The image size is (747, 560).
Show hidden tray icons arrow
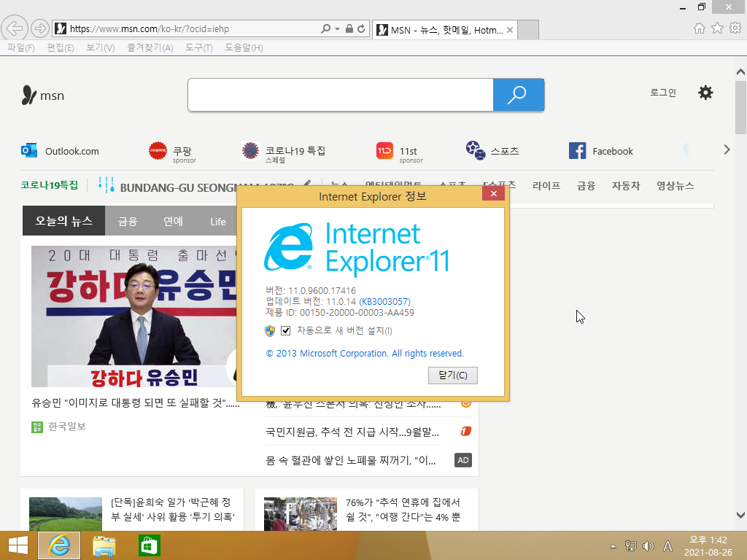pyautogui.click(x=613, y=546)
